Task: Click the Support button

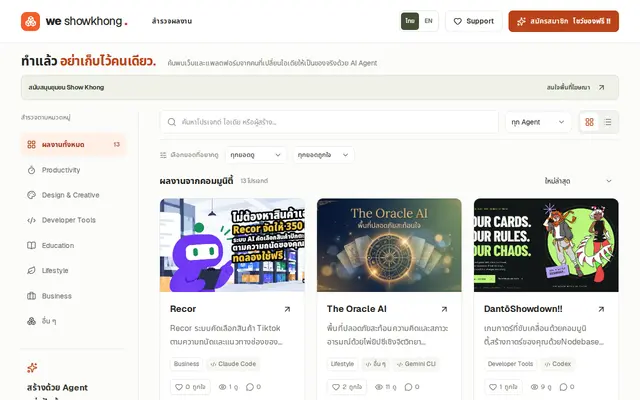Action: pyautogui.click(x=473, y=21)
